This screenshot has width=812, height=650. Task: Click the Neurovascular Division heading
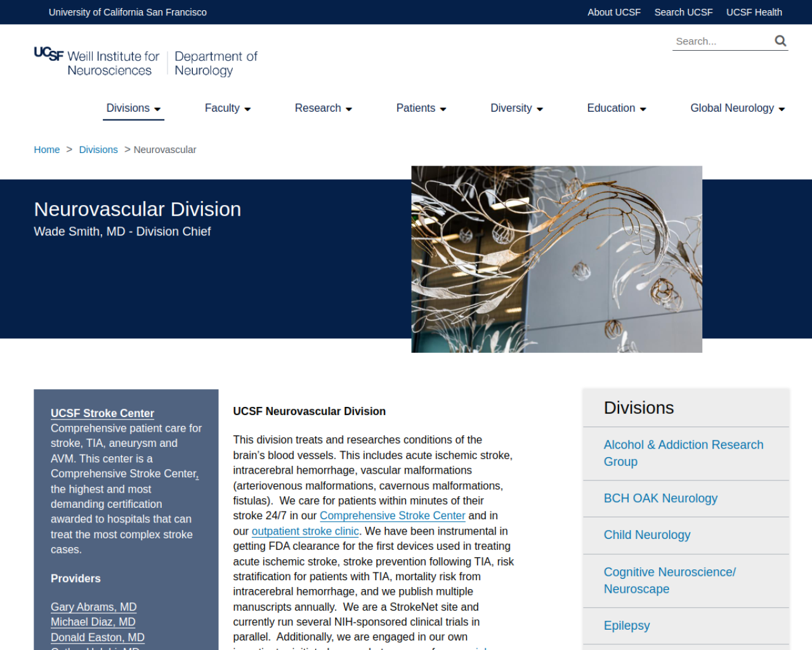[x=138, y=209]
